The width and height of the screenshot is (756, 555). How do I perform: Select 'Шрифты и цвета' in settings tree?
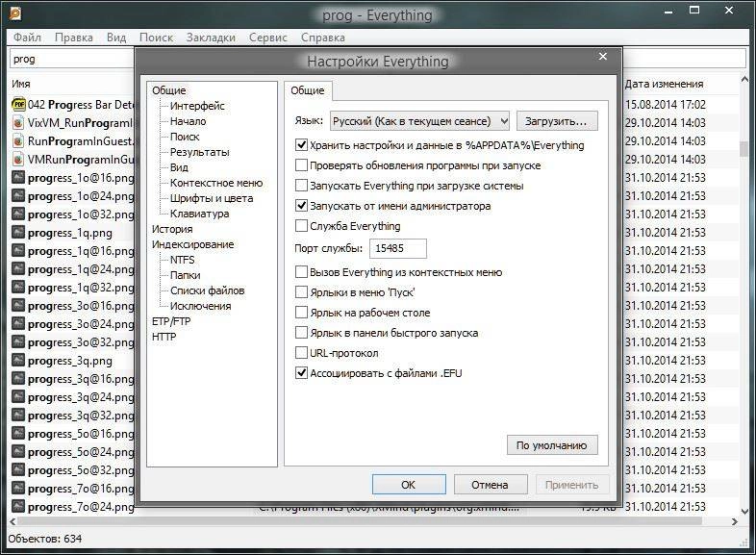coord(212,198)
